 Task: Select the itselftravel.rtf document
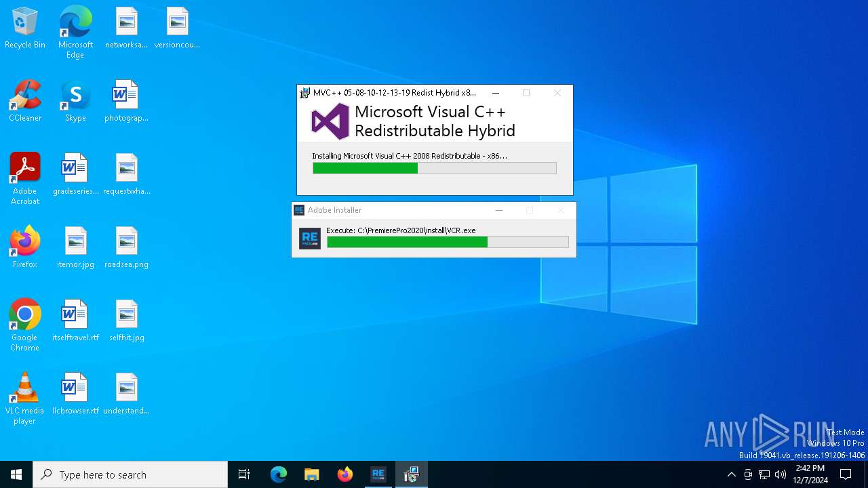(75, 321)
